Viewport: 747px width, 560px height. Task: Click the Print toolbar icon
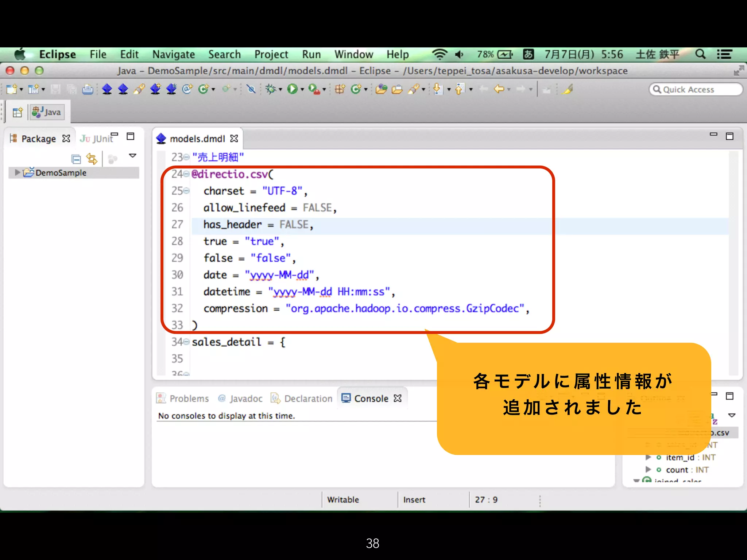(x=88, y=89)
